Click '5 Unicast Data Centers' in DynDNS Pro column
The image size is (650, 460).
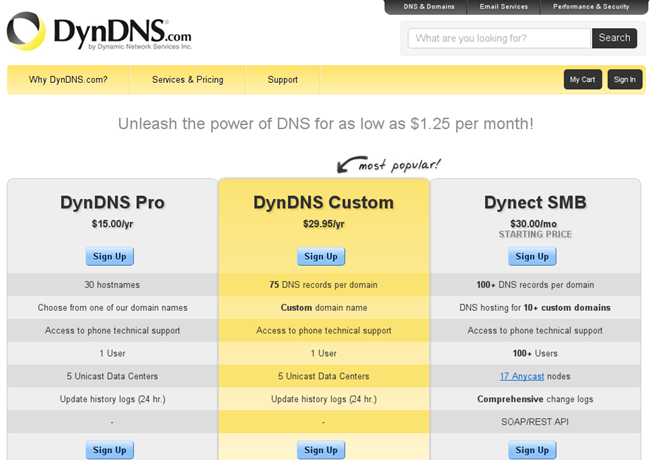point(112,376)
